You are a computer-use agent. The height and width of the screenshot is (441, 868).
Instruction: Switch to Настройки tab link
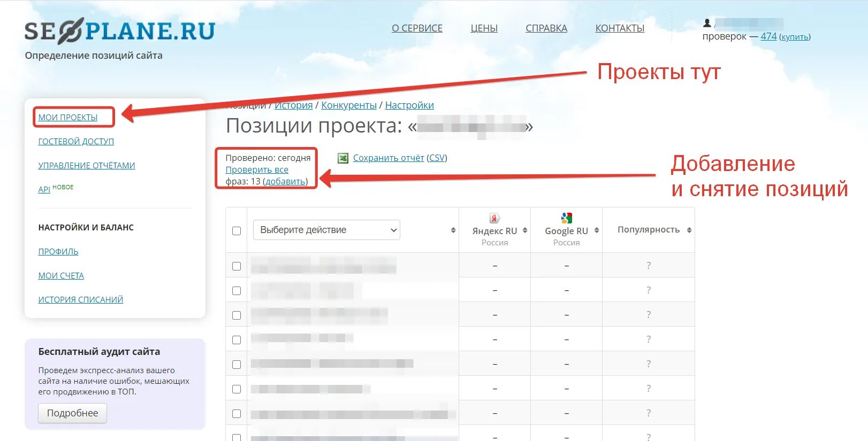409,105
